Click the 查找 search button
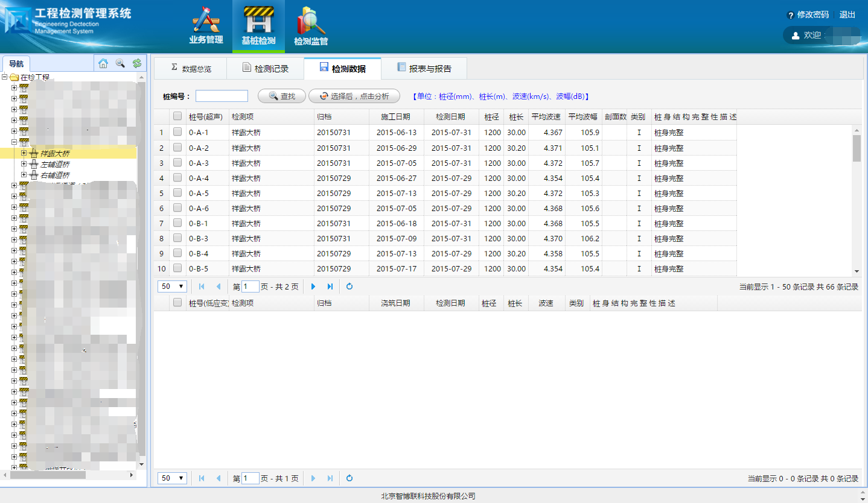This screenshot has width=868, height=503. click(282, 96)
